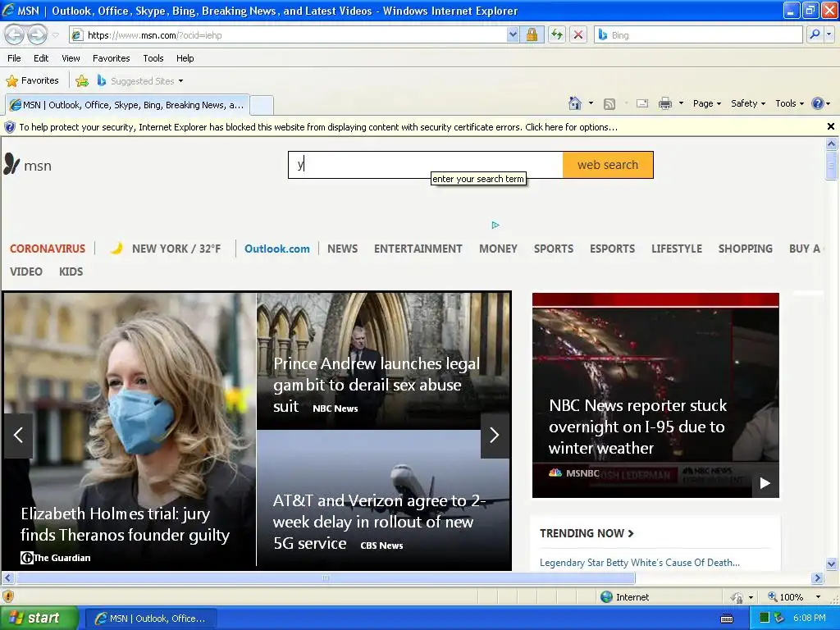
Task: Open Favorites star button
Action: pyautogui.click(x=32, y=81)
